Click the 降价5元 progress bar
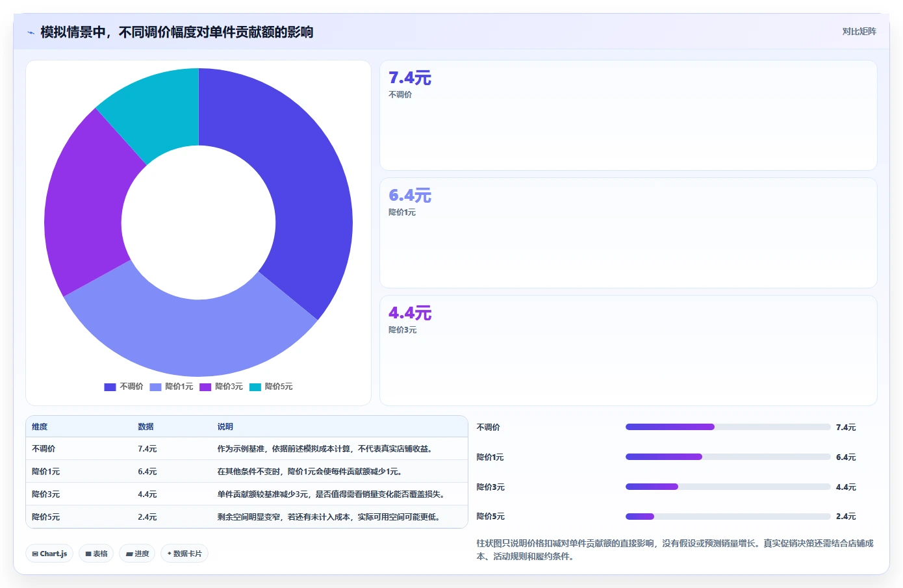Viewport: 903px width, 588px height. click(x=728, y=517)
